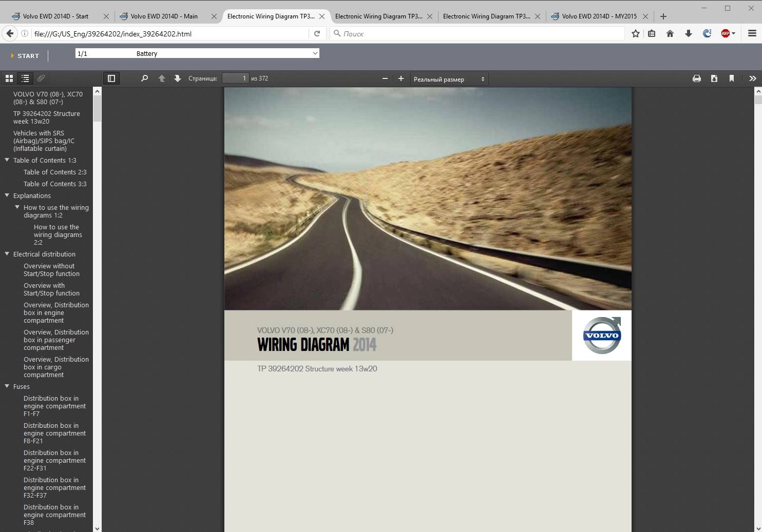Collapse How to use the wiring diagrams 1:2
Image resolution: width=762 pixels, height=532 pixels.
tap(17, 207)
